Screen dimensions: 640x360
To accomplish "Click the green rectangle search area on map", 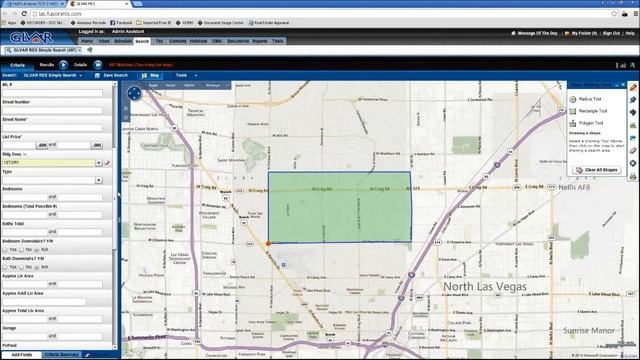I will point(340,207).
